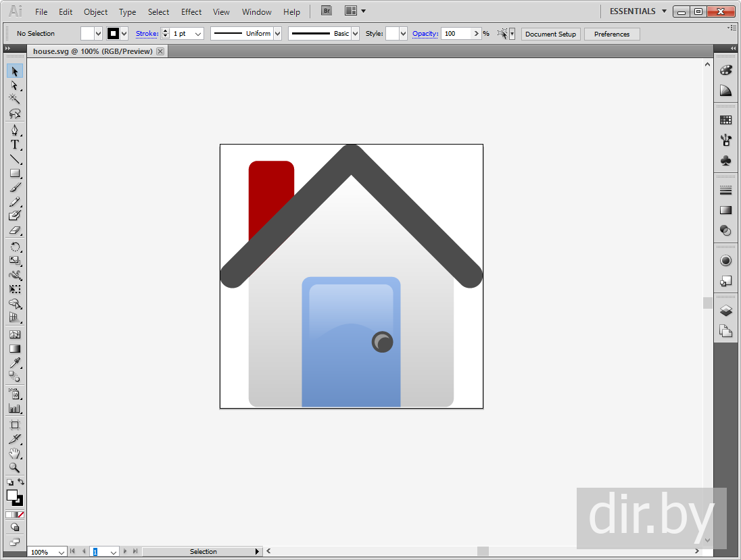The image size is (741, 560).
Task: Select the Hand tool
Action: point(15,453)
